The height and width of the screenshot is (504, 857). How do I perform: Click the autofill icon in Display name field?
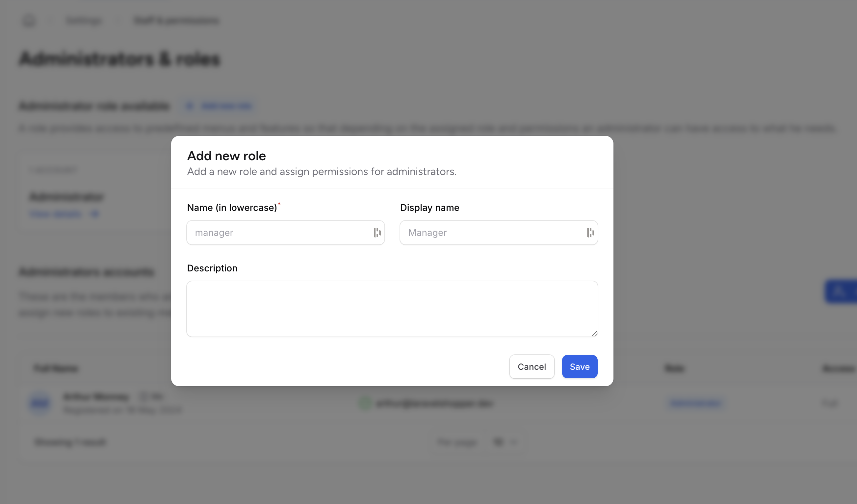(x=590, y=233)
